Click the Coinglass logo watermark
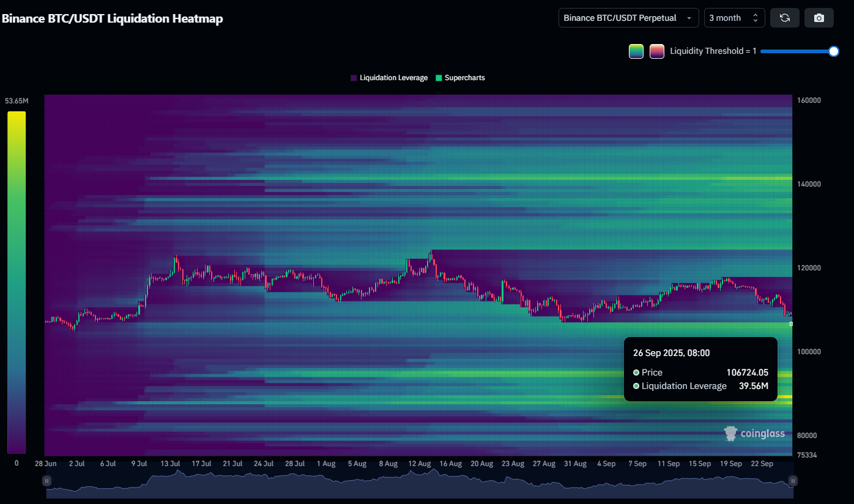The image size is (854, 504). pyautogui.click(x=754, y=434)
